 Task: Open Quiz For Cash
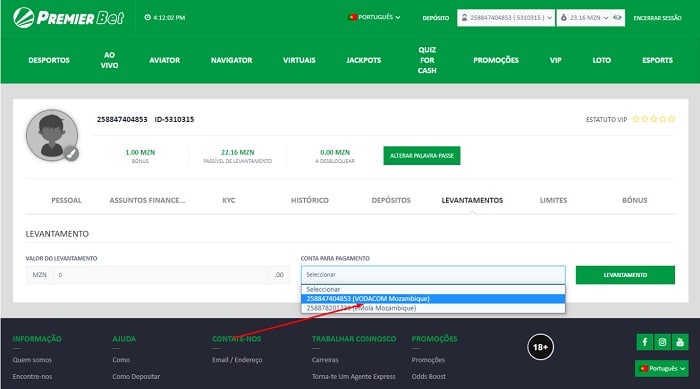(427, 60)
